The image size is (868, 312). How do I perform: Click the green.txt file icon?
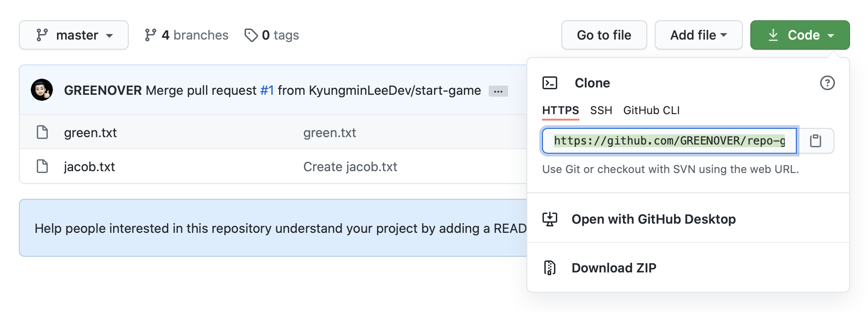pyautogui.click(x=42, y=133)
